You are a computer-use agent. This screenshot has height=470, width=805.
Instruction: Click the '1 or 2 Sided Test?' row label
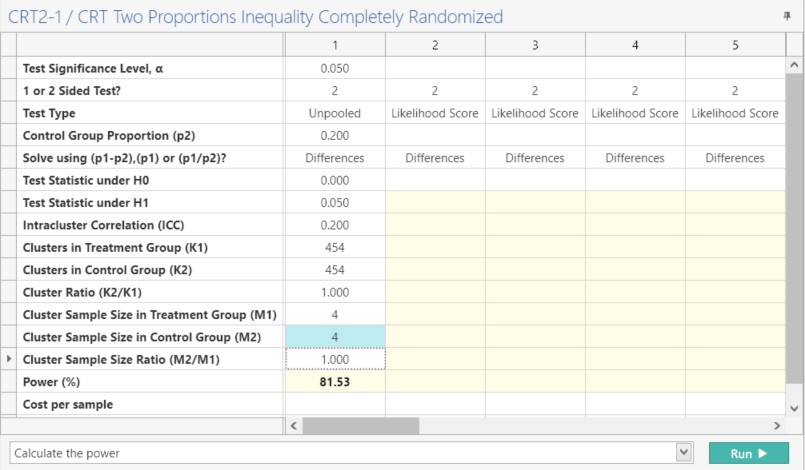coord(72,90)
